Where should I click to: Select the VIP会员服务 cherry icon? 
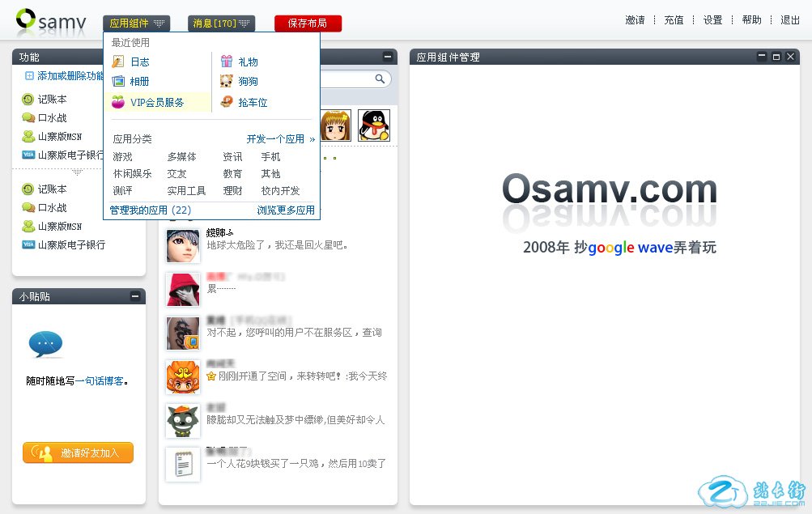[x=118, y=102]
